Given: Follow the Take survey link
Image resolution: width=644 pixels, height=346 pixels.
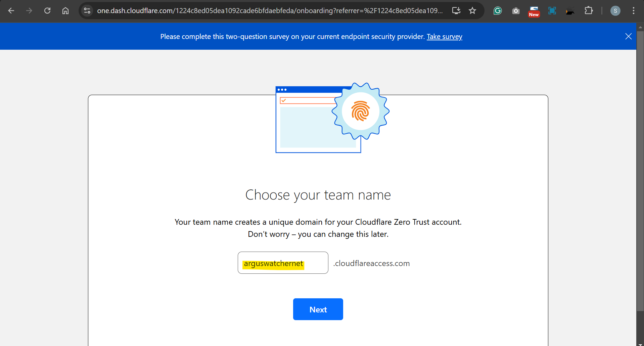Looking at the screenshot, I should pos(444,37).
